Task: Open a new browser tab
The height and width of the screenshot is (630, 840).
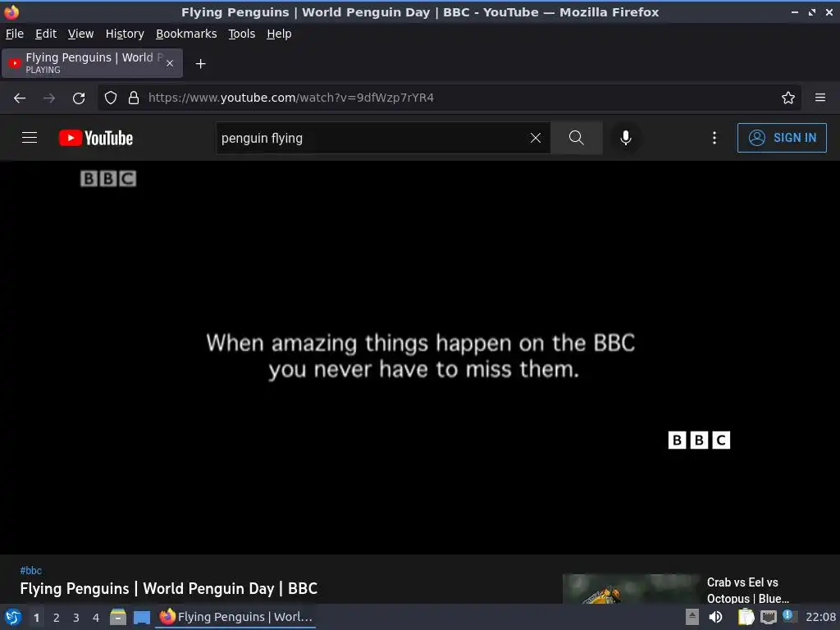Action: (200, 64)
